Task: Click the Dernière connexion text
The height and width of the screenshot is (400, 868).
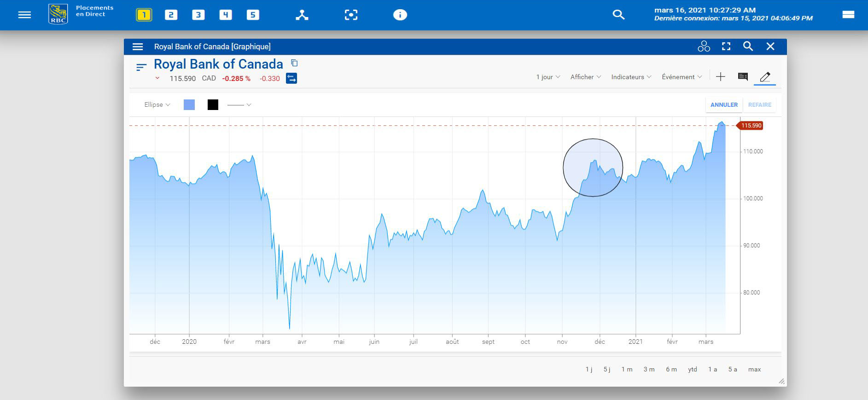Action: (x=733, y=18)
